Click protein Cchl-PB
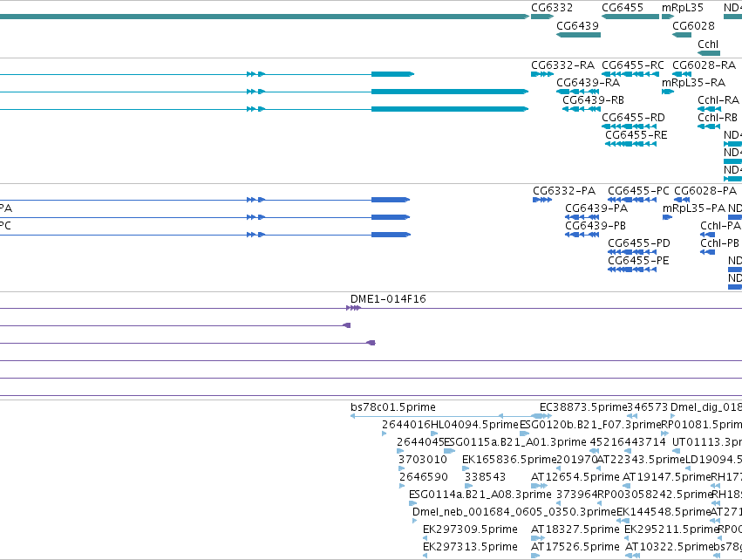742x560 pixels. coord(719,242)
